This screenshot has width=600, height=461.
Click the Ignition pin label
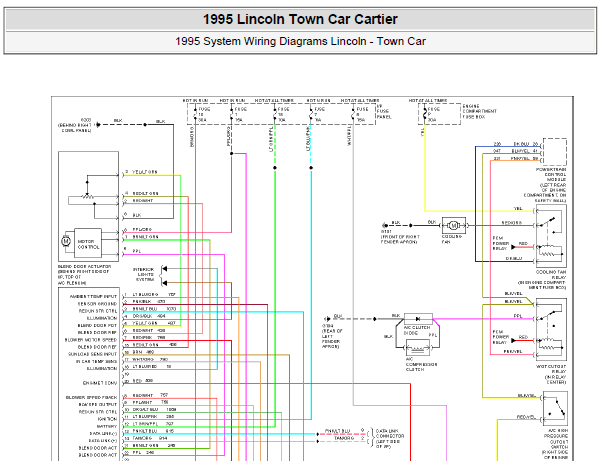click(x=107, y=419)
